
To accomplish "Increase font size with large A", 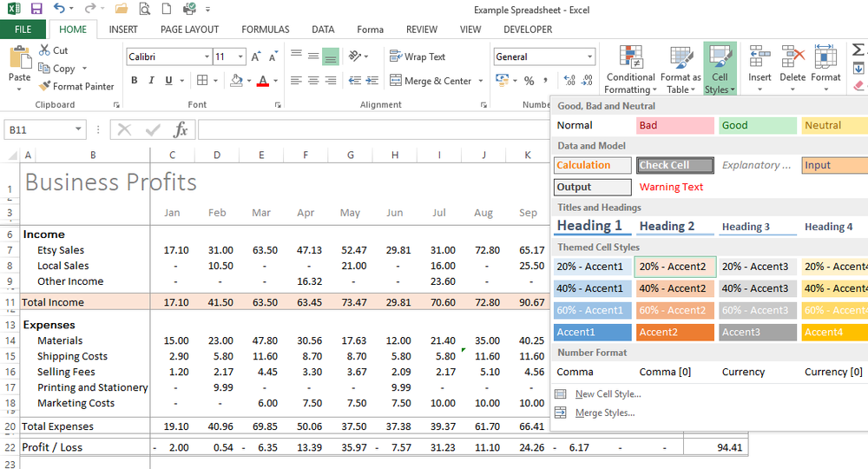I will coord(256,56).
